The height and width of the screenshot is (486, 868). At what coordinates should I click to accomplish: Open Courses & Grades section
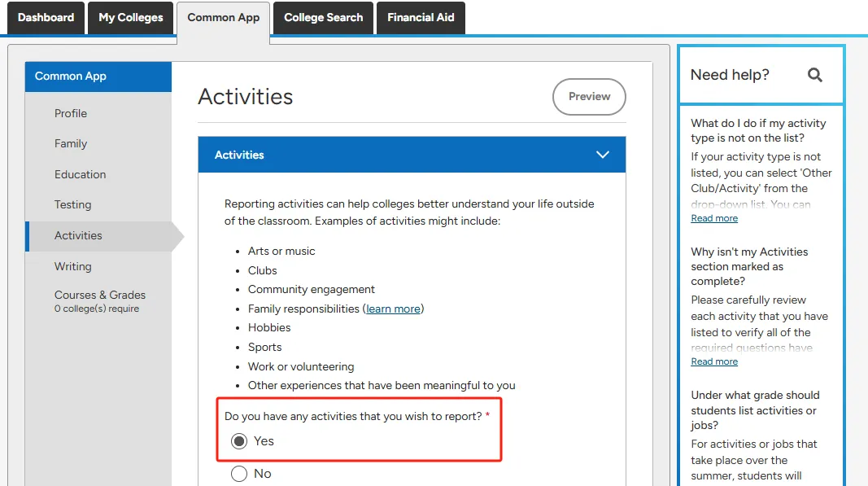[x=99, y=295]
